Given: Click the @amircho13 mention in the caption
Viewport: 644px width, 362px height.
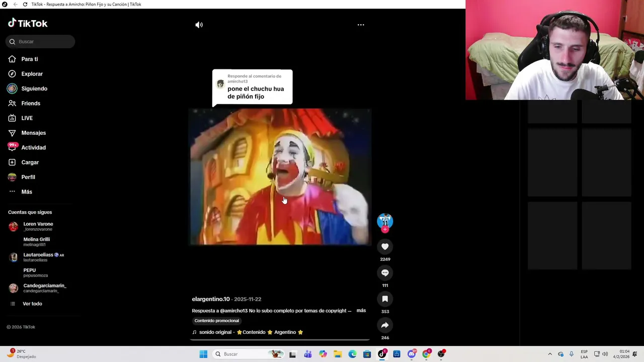Looking at the screenshot, I should [x=234, y=311].
